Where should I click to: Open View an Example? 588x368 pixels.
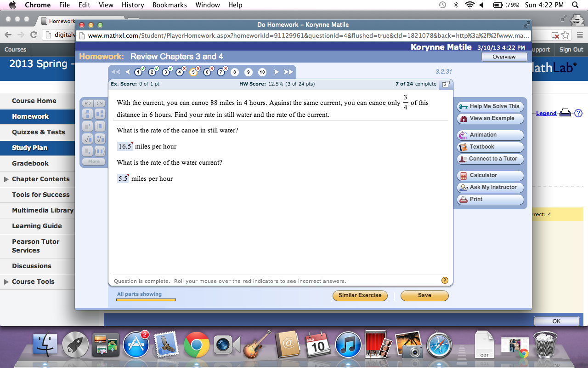coord(490,118)
